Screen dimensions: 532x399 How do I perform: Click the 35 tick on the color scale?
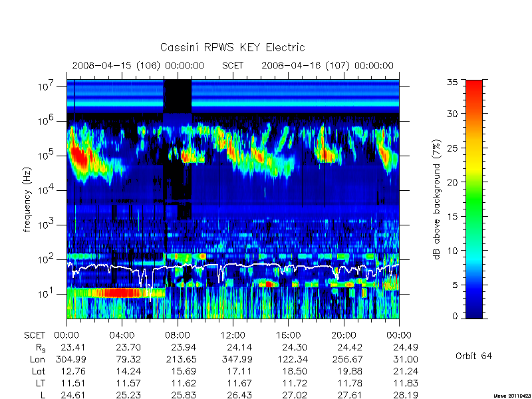click(452, 82)
